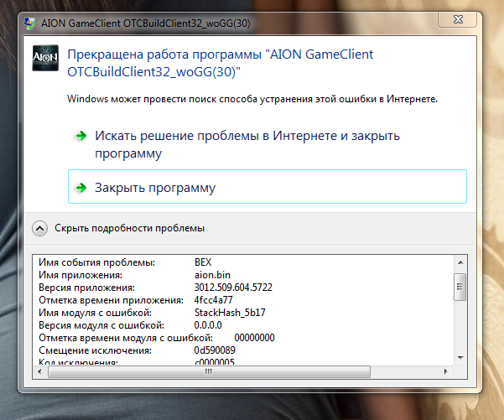Select module name StackHash_5b17
The image size is (504, 420).
230,313
